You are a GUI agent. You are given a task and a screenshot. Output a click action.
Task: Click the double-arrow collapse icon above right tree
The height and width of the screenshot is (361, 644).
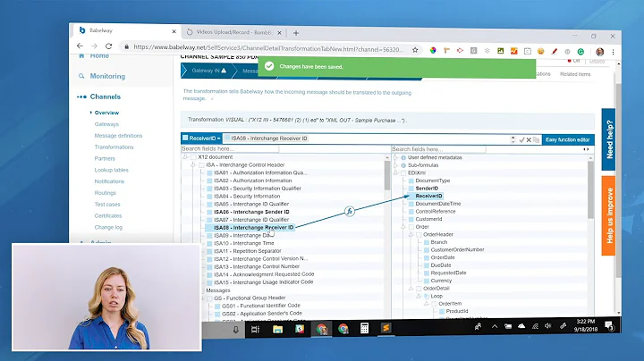coord(586,149)
